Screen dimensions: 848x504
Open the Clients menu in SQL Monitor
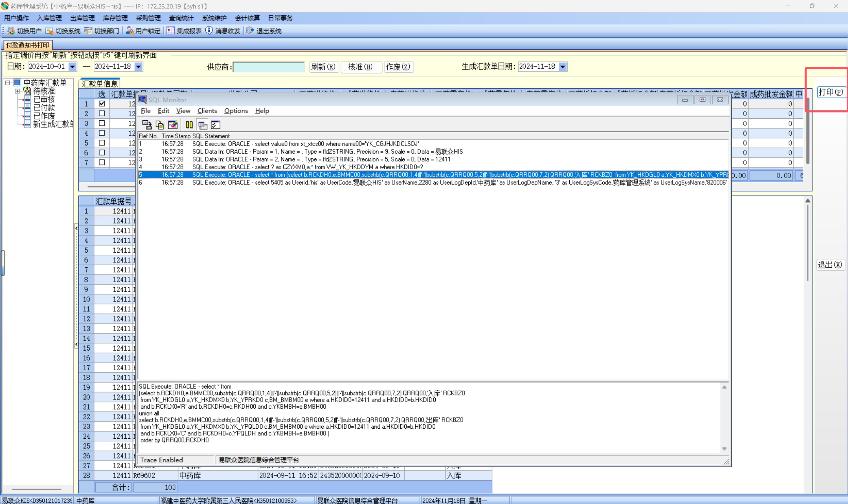[x=207, y=111]
